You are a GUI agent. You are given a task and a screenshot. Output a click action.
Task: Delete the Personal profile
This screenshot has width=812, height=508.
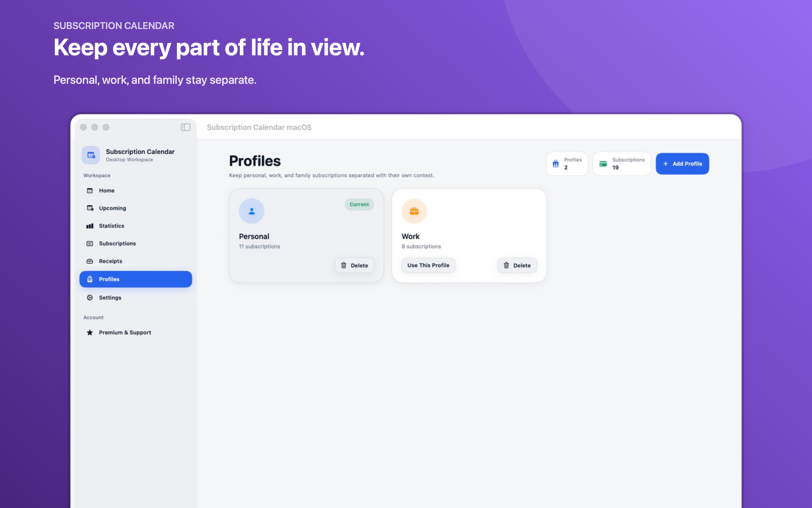(354, 265)
